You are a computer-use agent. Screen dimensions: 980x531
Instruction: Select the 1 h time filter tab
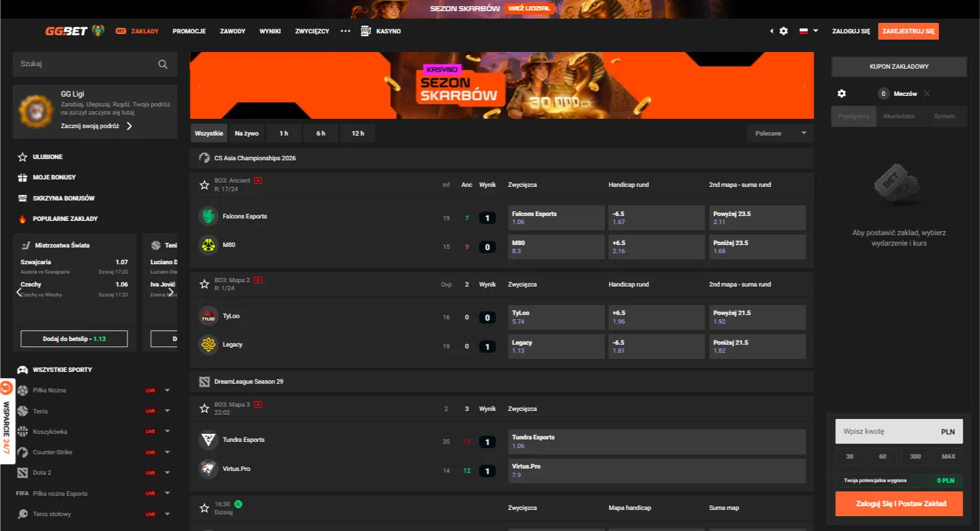284,133
